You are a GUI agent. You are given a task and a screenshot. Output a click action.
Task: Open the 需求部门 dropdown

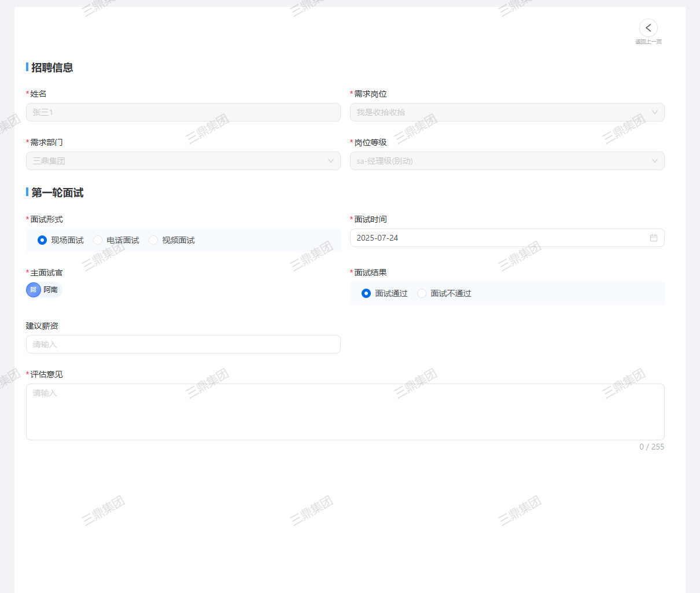coord(183,161)
